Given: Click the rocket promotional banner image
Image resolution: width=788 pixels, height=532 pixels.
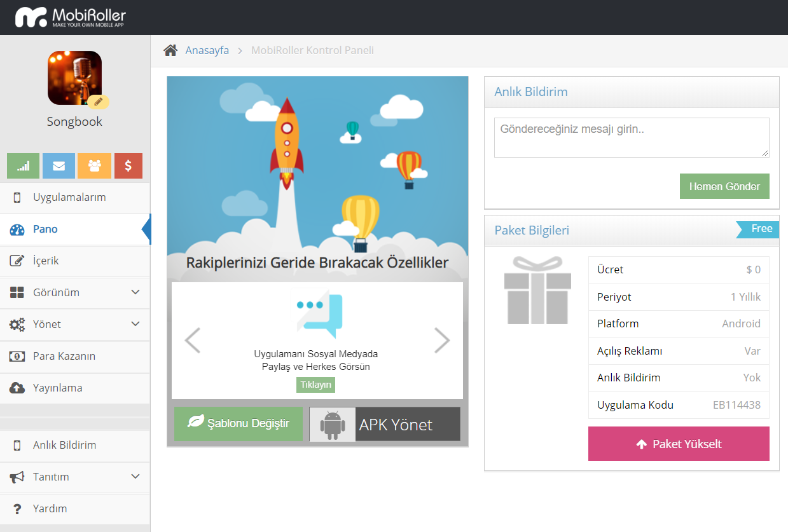Looking at the screenshot, I should click(x=317, y=179).
